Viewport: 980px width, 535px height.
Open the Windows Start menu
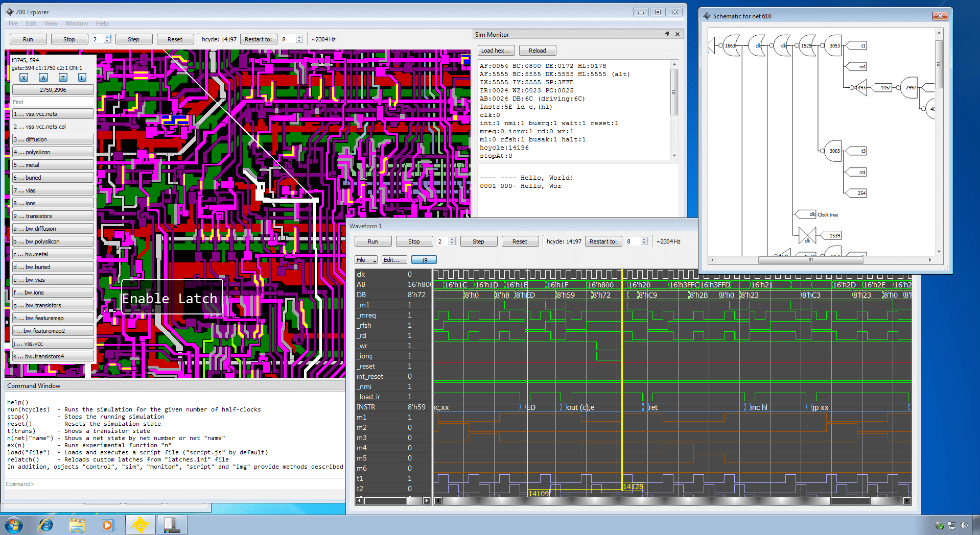click(x=13, y=524)
